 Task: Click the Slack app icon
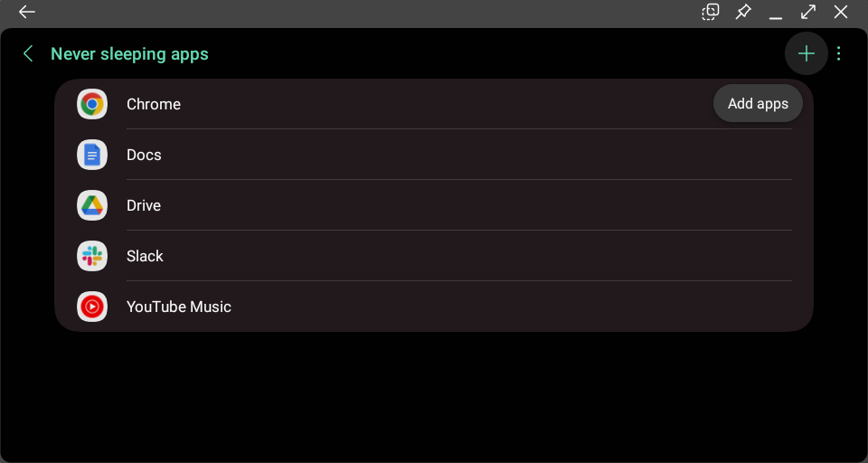click(x=91, y=256)
